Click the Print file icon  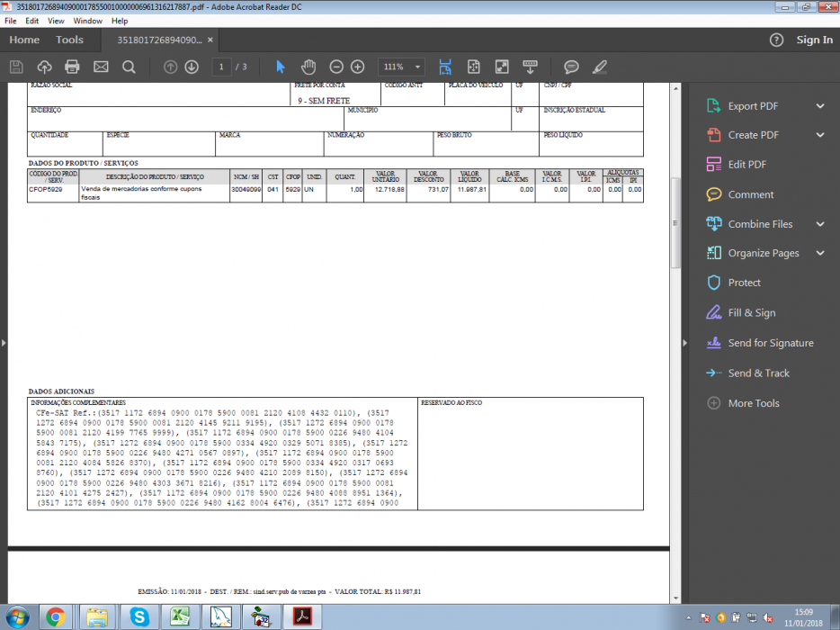pos(72,67)
